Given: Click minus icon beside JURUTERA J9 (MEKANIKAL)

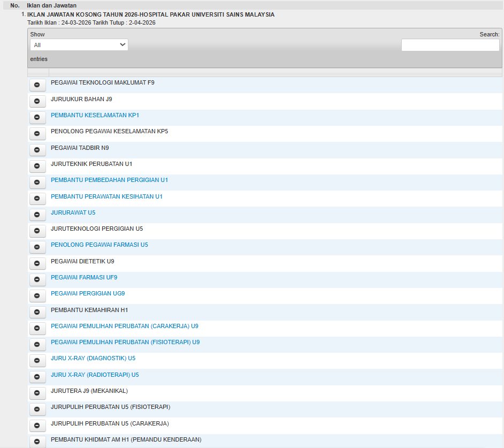Looking at the screenshot, I should click(x=37, y=393).
